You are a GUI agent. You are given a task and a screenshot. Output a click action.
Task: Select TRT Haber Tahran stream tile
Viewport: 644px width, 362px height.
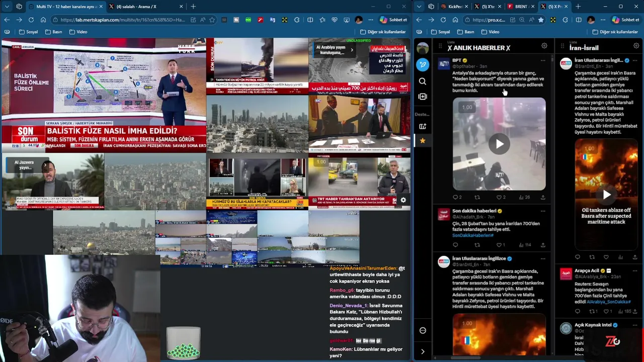[359, 182]
